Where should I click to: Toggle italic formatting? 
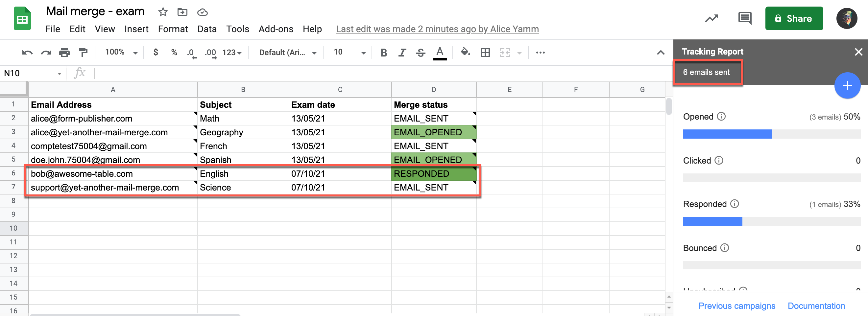pyautogui.click(x=402, y=52)
